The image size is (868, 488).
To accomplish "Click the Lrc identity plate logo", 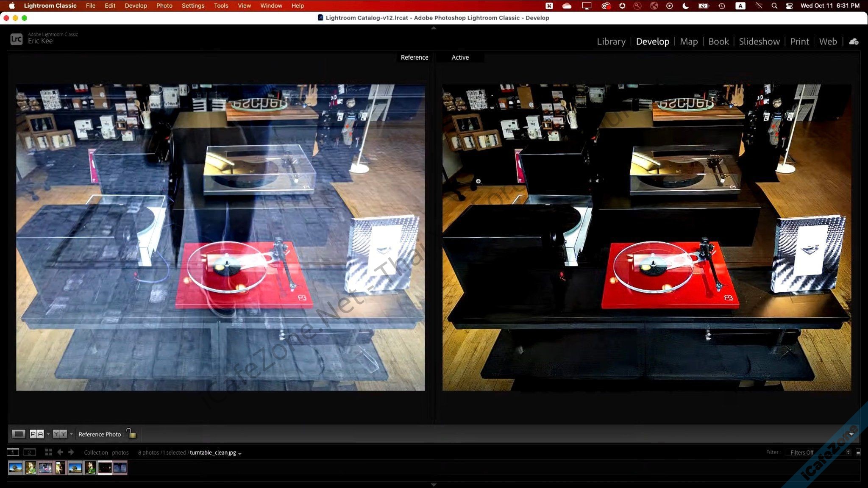I will (16, 39).
